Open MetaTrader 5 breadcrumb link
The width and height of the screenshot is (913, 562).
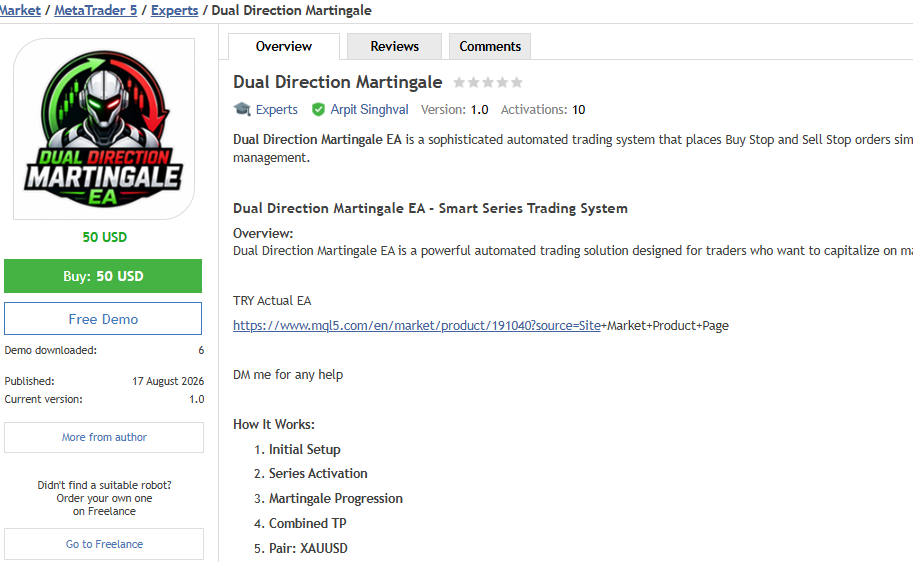(x=95, y=10)
